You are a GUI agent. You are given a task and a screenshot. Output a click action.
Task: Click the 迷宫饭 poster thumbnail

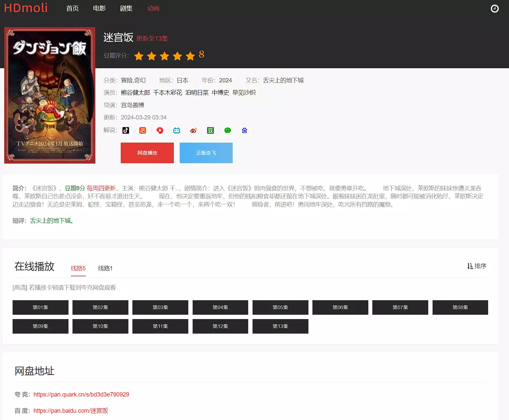pyautogui.click(x=50, y=95)
